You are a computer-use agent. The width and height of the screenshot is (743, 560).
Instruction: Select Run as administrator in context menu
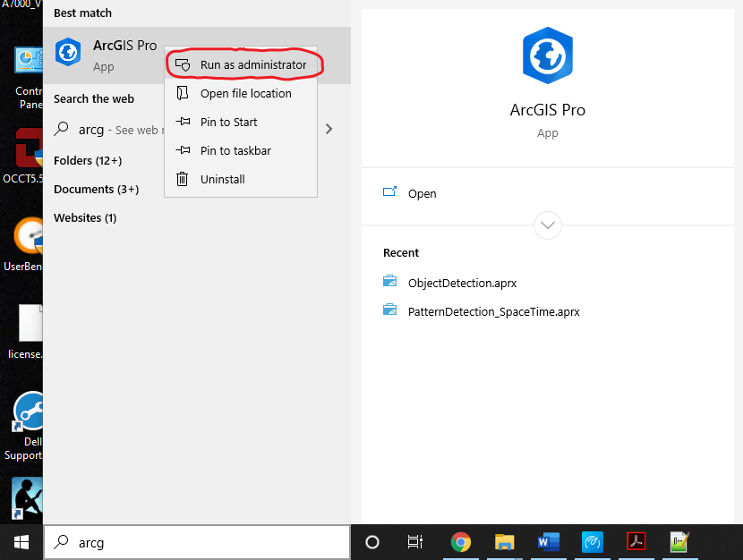point(241,64)
